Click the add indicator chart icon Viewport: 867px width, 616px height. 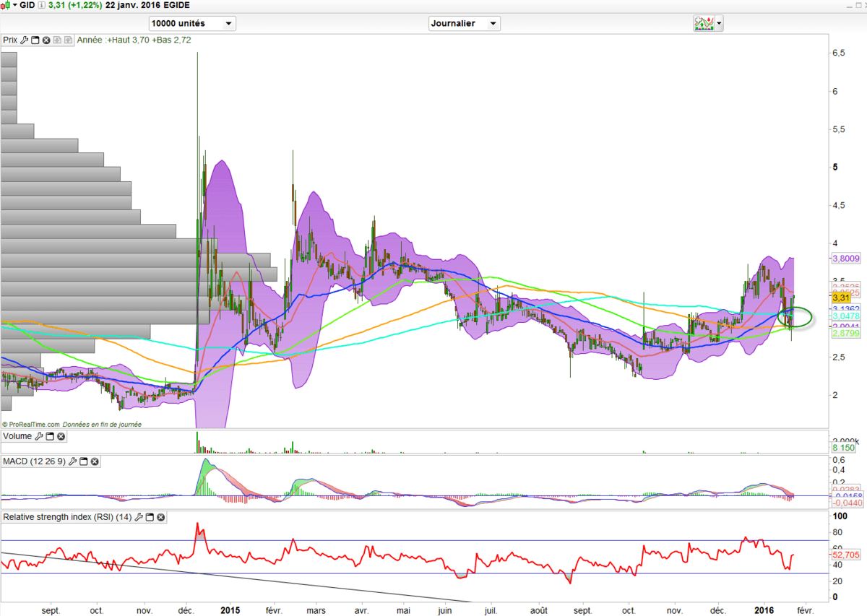pos(703,23)
